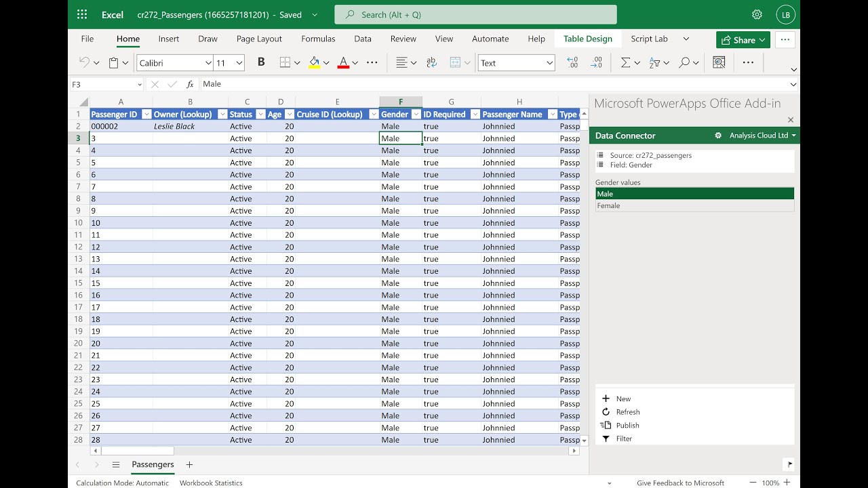Select the Passengers sheet tab
This screenshot has width=868, height=488.
(153, 464)
